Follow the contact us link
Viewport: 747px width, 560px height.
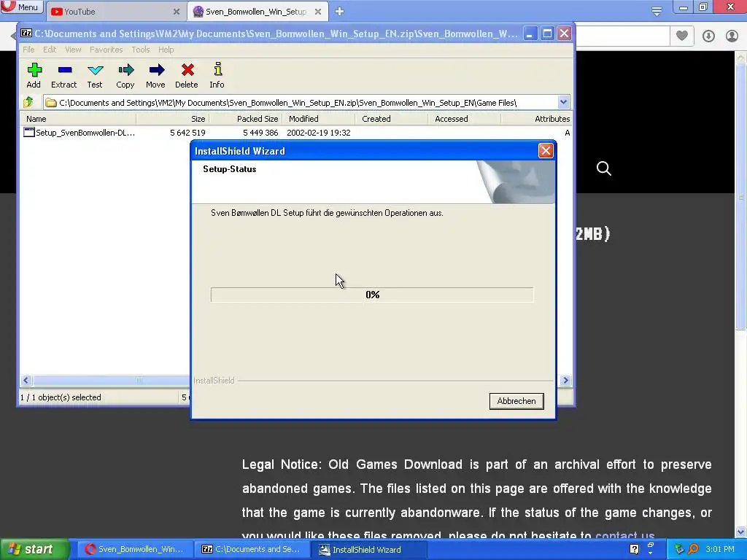(624, 536)
